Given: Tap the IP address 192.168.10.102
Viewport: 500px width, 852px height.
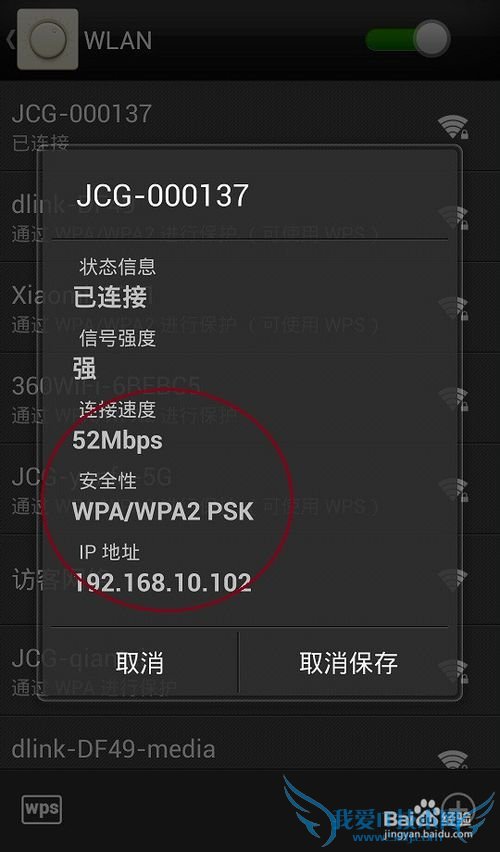Looking at the screenshot, I should click(x=162, y=582).
